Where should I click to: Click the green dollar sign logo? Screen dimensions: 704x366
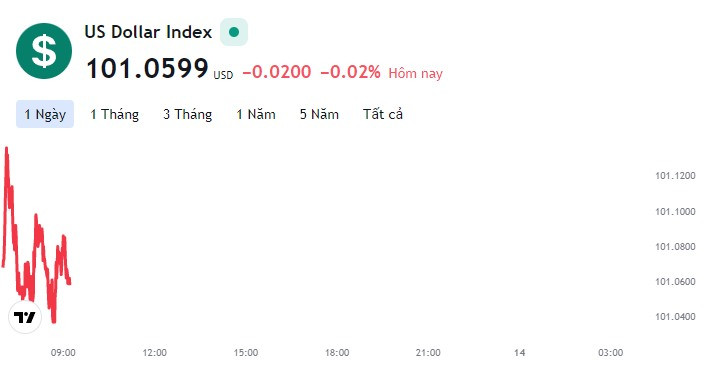click(x=44, y=51)
